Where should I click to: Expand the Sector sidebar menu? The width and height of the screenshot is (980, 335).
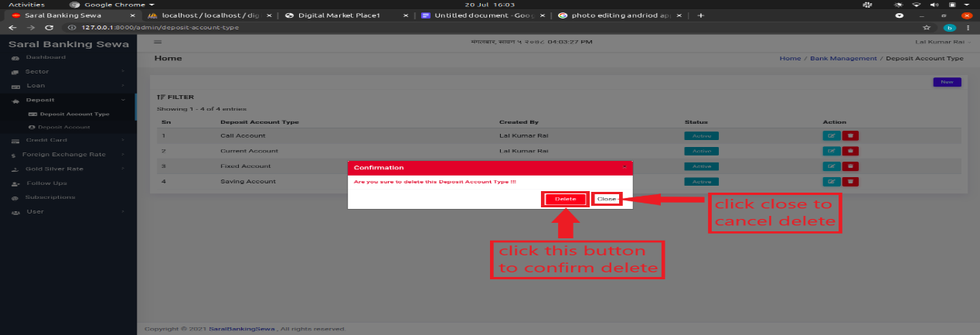(x=68, y=71)
